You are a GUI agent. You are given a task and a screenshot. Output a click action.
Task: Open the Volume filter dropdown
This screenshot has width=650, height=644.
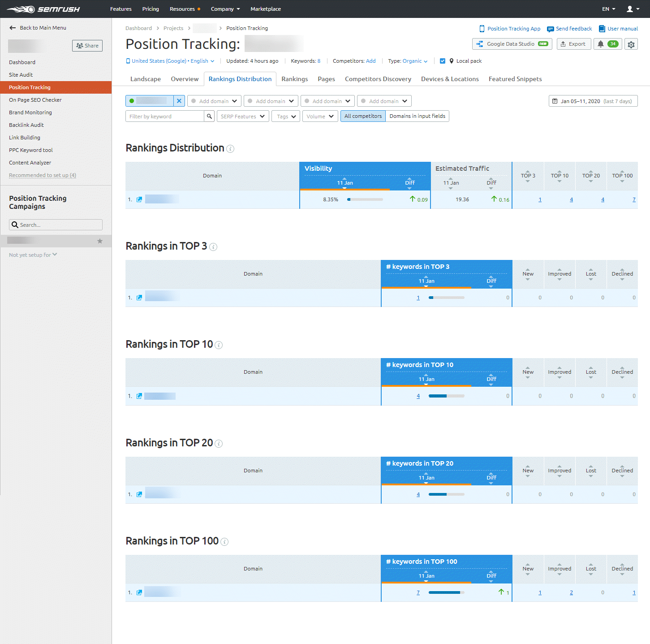tap(320, 116)
